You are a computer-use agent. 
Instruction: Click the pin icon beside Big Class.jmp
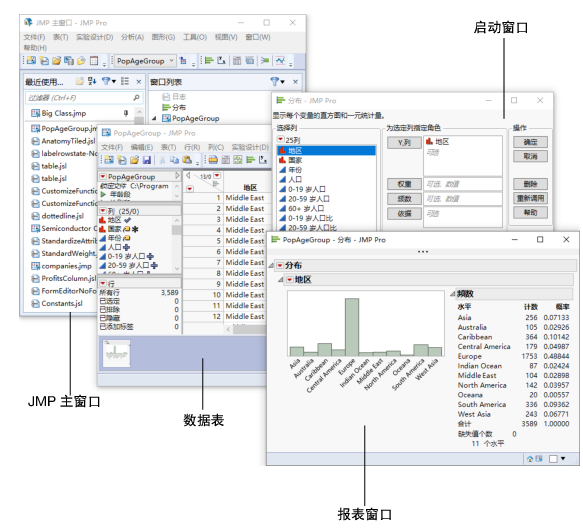[126, 113]
